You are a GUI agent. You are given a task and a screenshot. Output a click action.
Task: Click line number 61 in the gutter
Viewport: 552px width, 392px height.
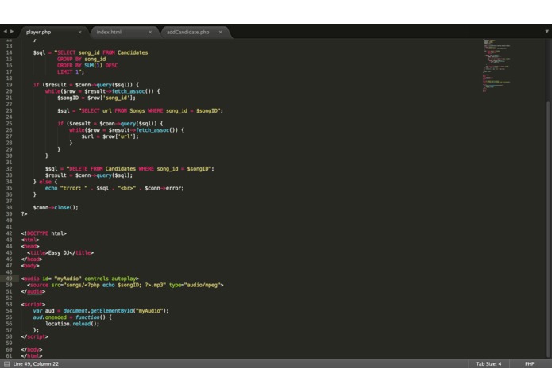pos(9,356)
